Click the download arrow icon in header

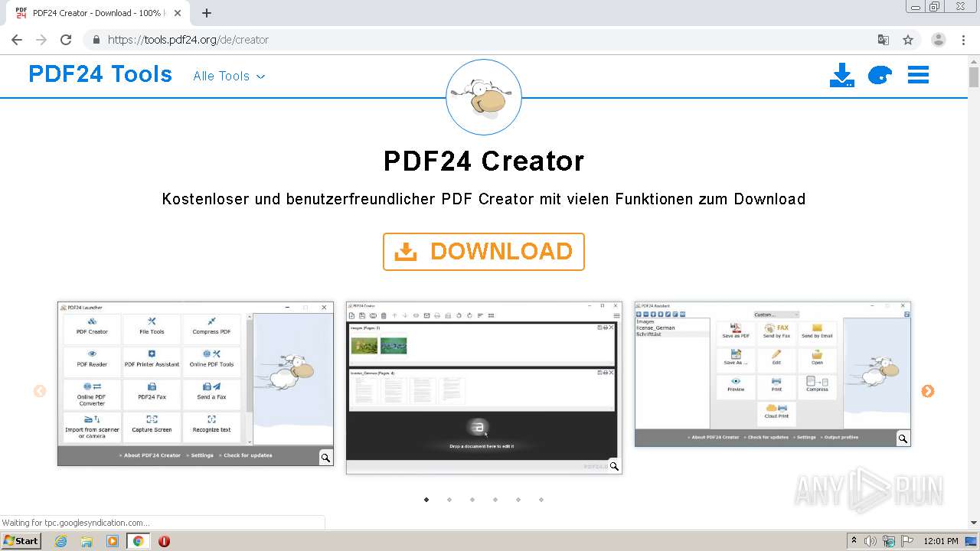pos(841,75)
